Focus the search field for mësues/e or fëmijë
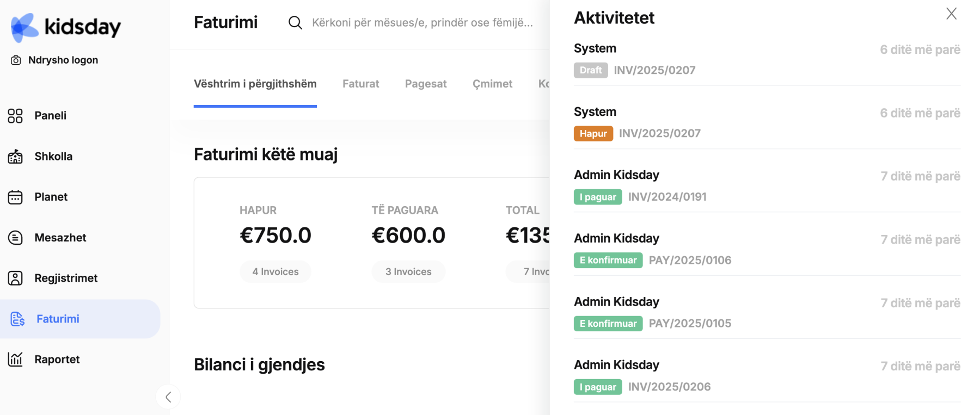Image resolution: width=980 pixels, height=415 pixels. pyautogui.click(x=422, y=23)
